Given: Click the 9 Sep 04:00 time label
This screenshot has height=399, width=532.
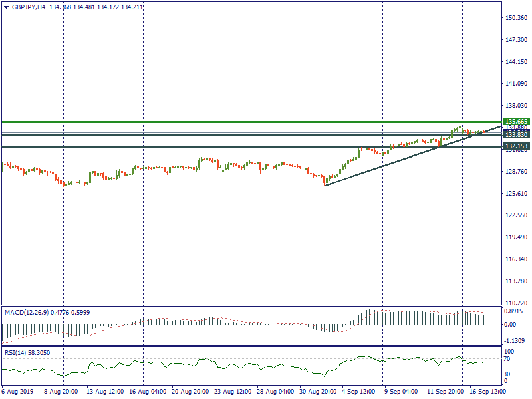Looking at the screenshot, I should click(x=400, y=391).
